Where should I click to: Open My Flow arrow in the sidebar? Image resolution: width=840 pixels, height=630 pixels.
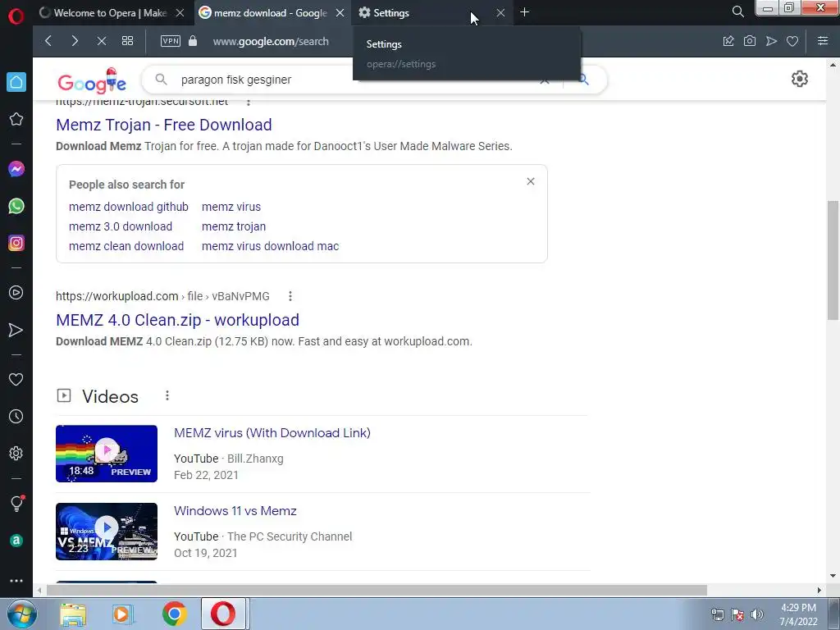point(16,330)
